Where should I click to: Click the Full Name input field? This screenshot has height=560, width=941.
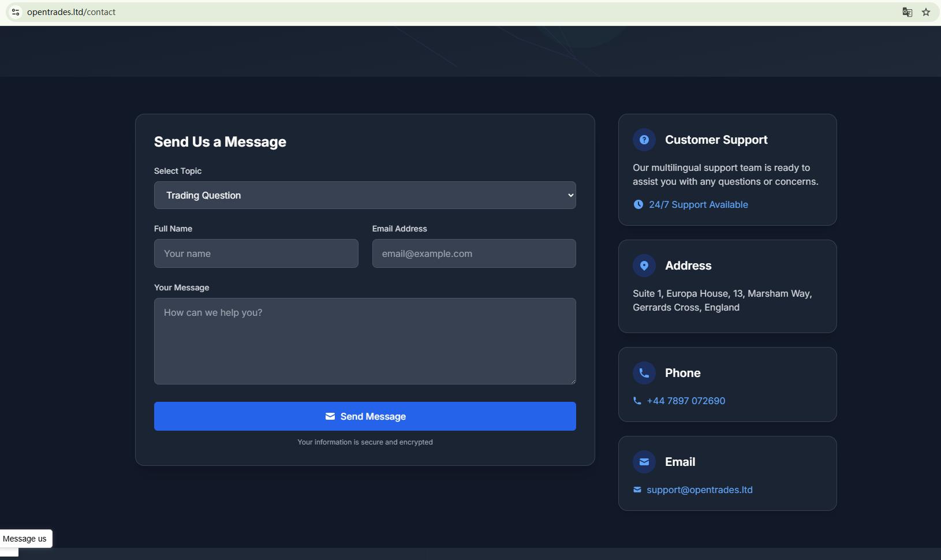point(256,253)
